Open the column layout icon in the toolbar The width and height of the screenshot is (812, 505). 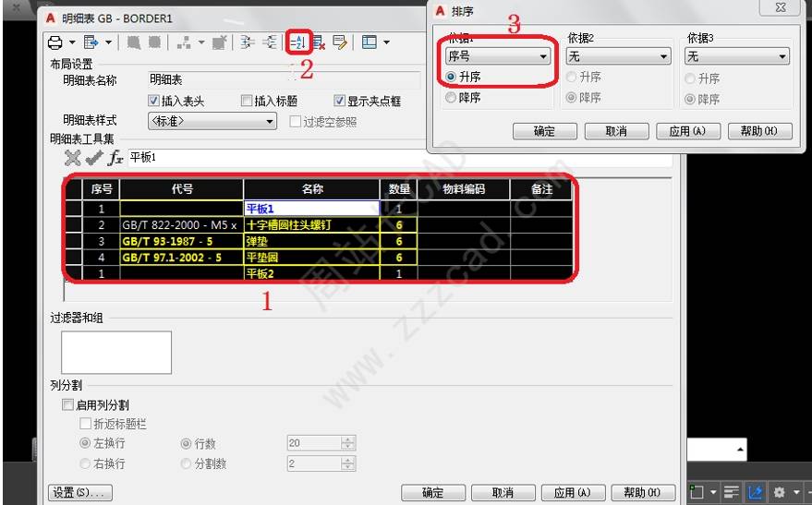click(368, 42)
